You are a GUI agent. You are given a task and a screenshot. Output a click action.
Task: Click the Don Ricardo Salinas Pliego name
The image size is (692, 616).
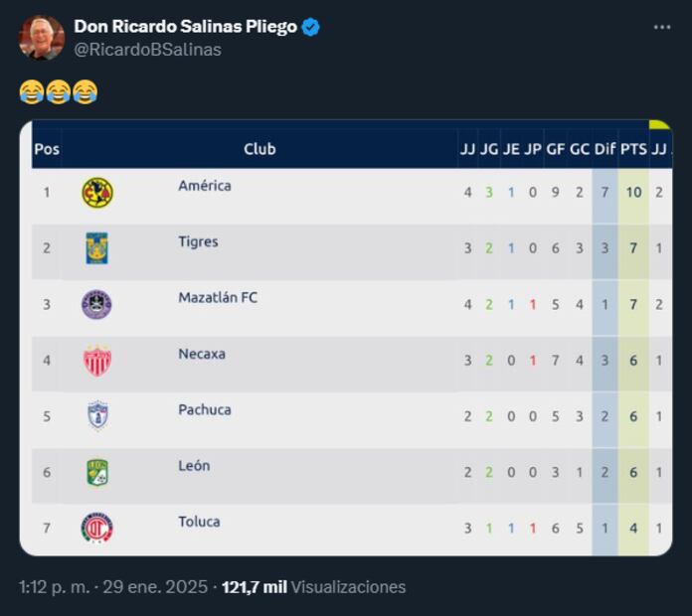pyautogui.click(x=185, y=27)
